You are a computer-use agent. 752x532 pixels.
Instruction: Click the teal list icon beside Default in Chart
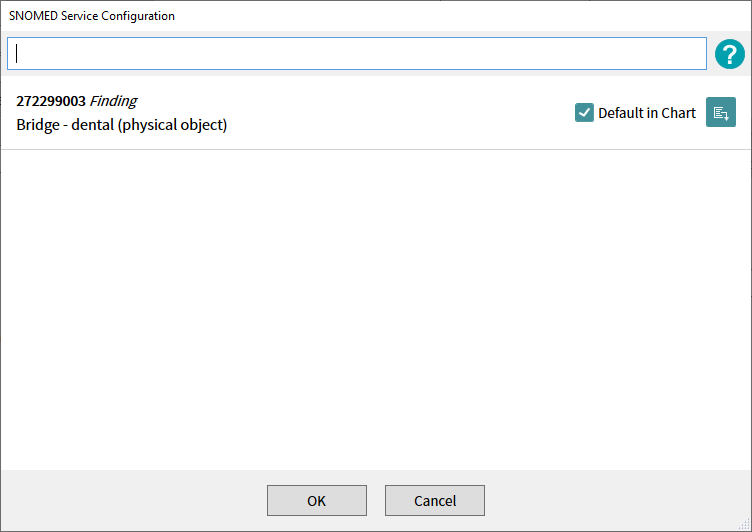click(720, 112)
